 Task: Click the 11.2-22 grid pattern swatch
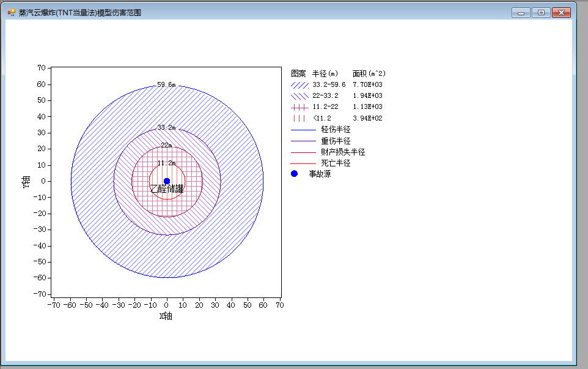tap(300, 107)
